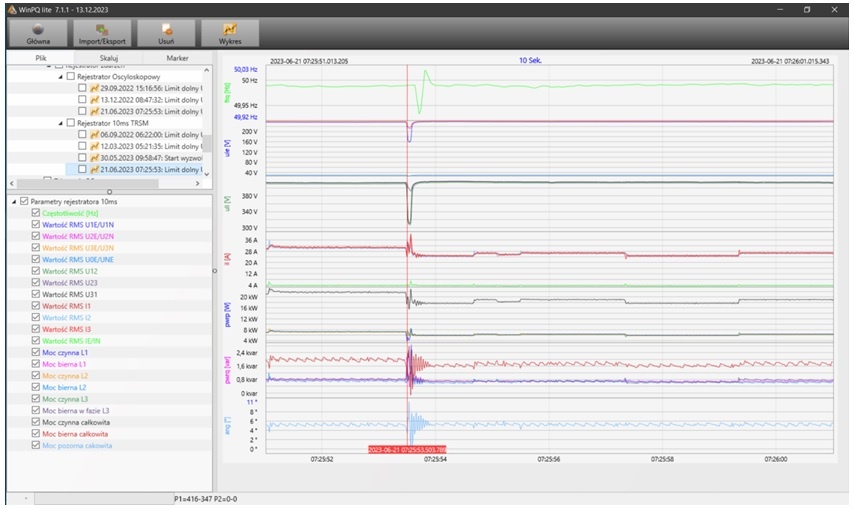The width and height of the screenshot is (854, 509).
Task: Click the WinPQ lite app icon in title bar
Action: click(x=12, y=10)
